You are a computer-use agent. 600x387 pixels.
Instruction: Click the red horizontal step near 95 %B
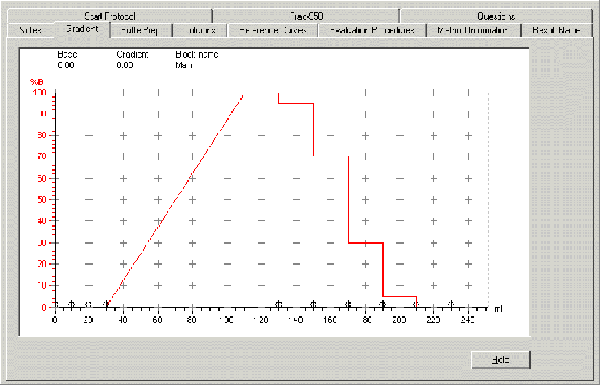pyautogui.click(x=296, y=103)
